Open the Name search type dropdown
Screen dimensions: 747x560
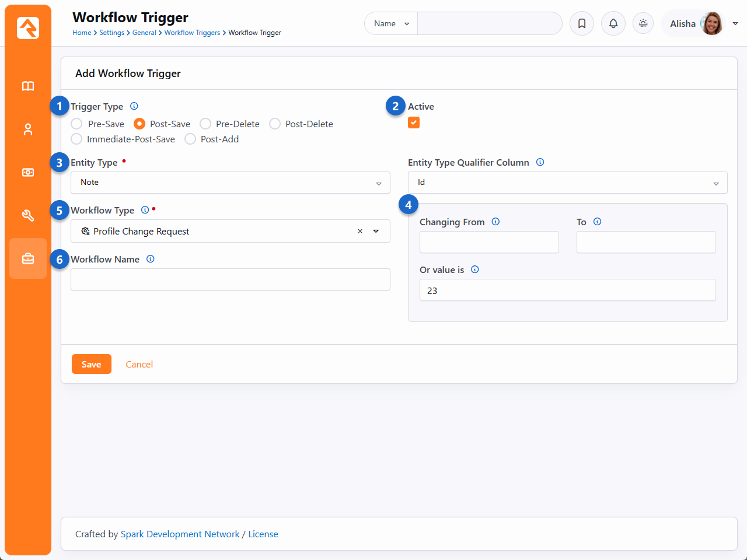point(391,24)
